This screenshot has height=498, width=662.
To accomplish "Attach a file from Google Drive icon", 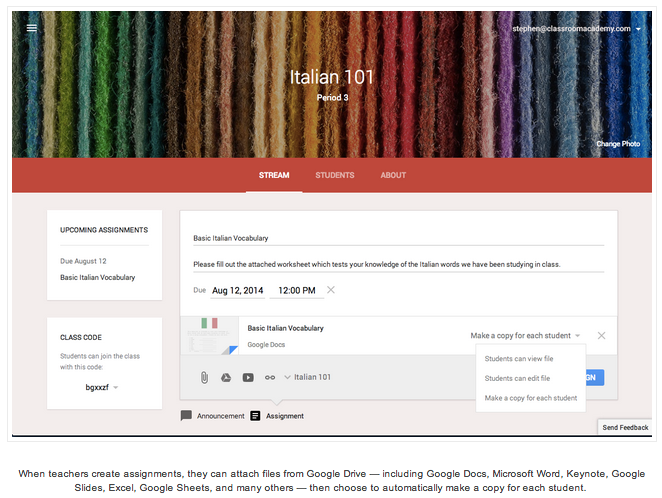I will [226, 377].
